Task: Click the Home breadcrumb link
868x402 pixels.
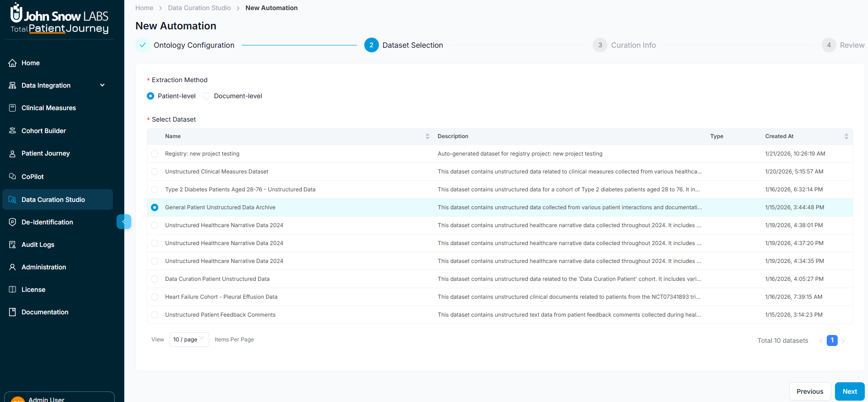Action: tap(144, 8)
